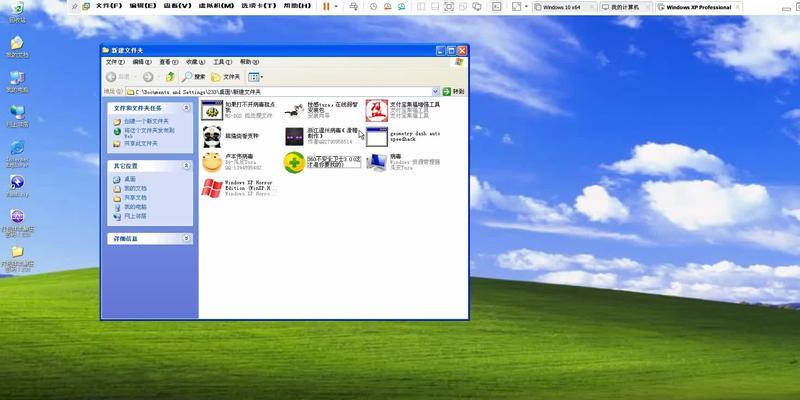Open the 熊猫烧香 panda icon file

click(x=212, y=137)
